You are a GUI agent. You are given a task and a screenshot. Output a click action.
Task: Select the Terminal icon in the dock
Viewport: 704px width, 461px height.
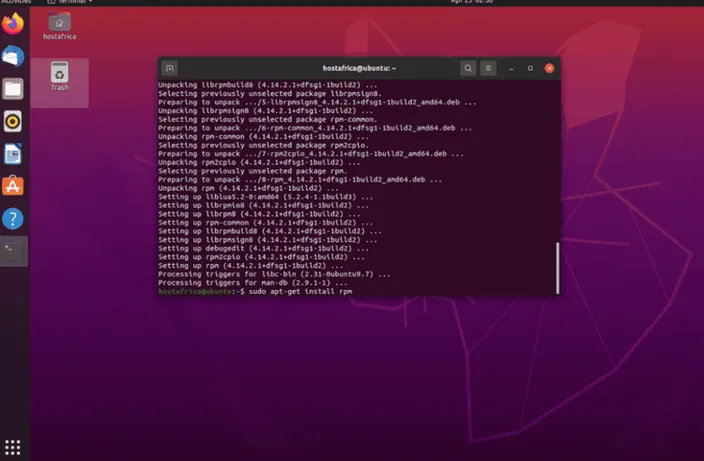[13, 251]
